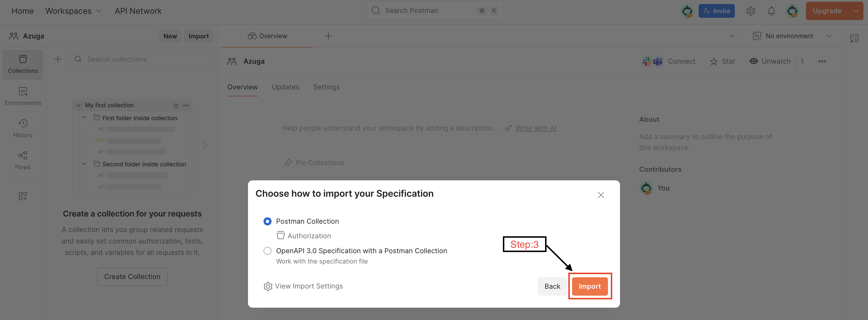Viewport: 868px width, 320px height.
Task: Click the notifications bell icon
Action: [771, 11]
